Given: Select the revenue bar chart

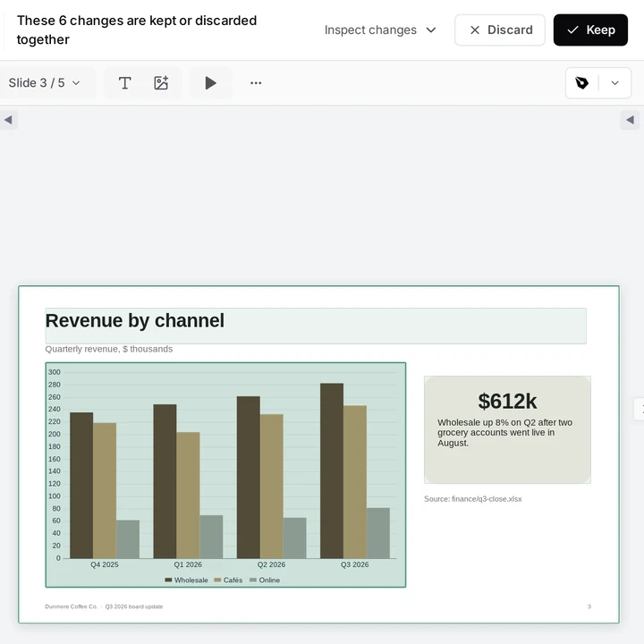Looking at the screenshot, I should click(225, 475).
